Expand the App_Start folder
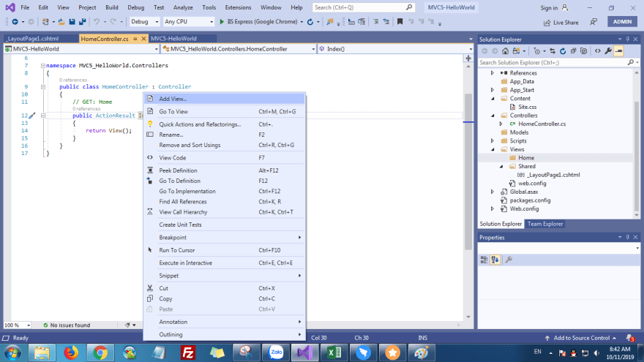Image resolution: width=644 pixels, height=362 pixels. click(x=493, y=90)
